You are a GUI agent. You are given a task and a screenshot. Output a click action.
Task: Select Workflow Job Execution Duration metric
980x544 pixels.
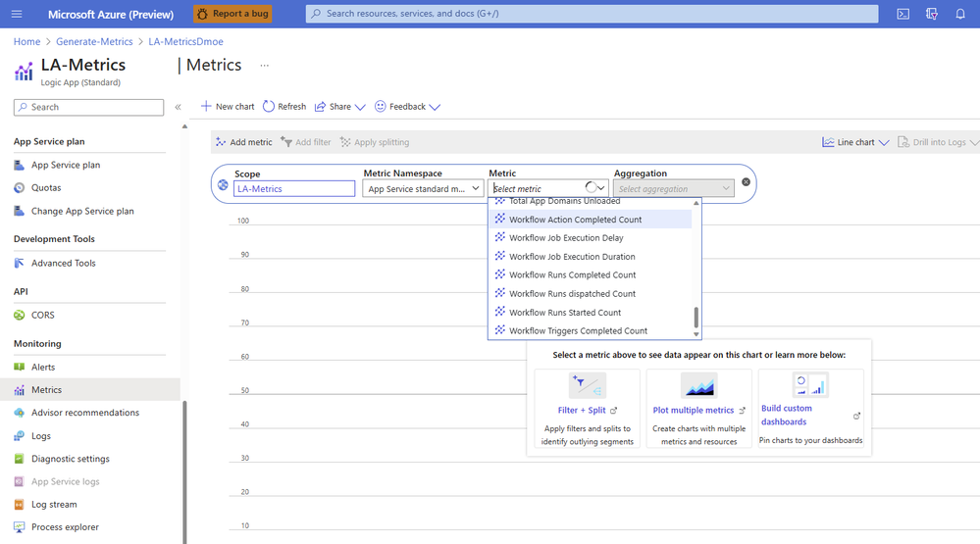point(590,257)
